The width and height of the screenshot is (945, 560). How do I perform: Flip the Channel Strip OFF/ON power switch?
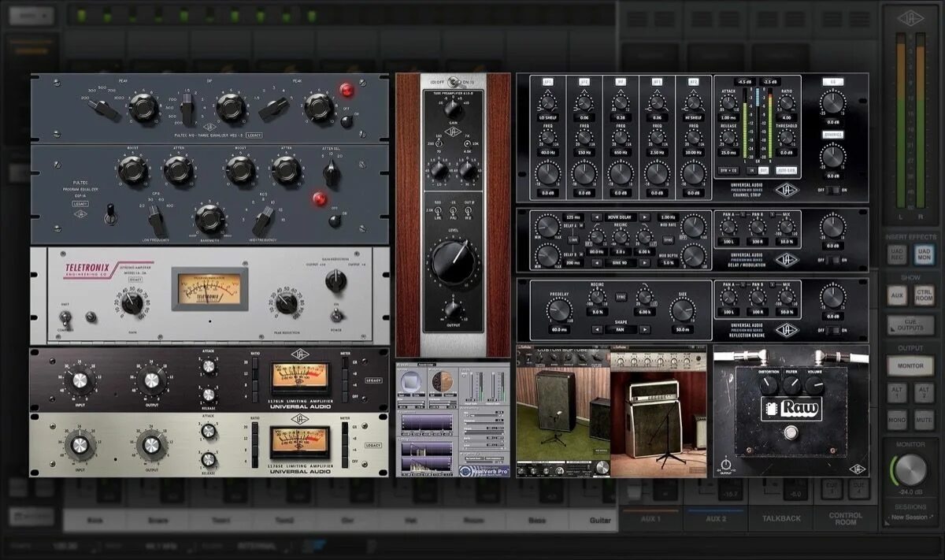(833, 190)
